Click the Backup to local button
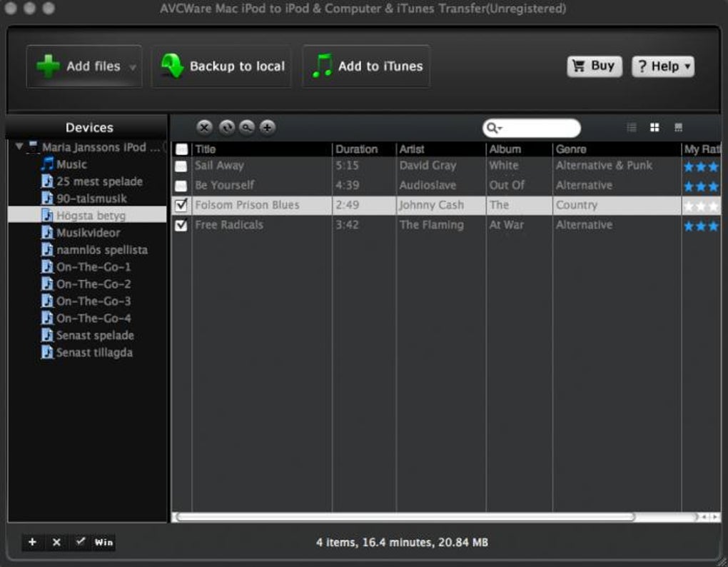This screenshot has height=567, width=728. (x=222, y=66)
